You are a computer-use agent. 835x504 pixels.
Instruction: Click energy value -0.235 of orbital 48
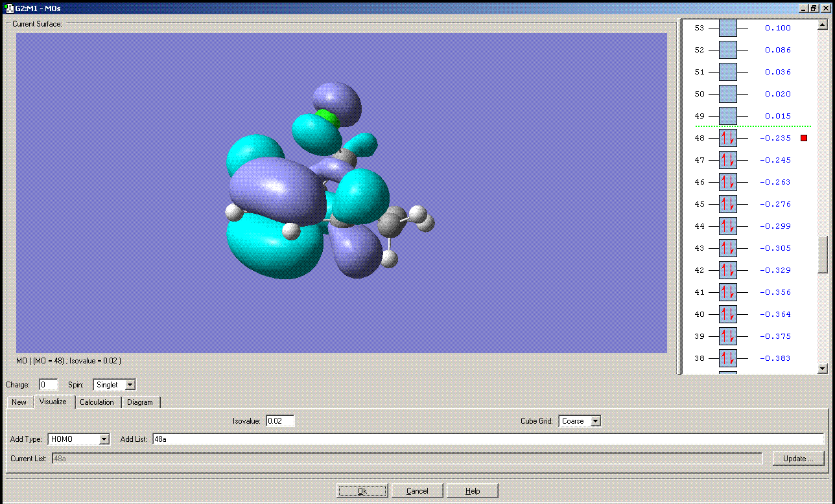click(775, 138)
